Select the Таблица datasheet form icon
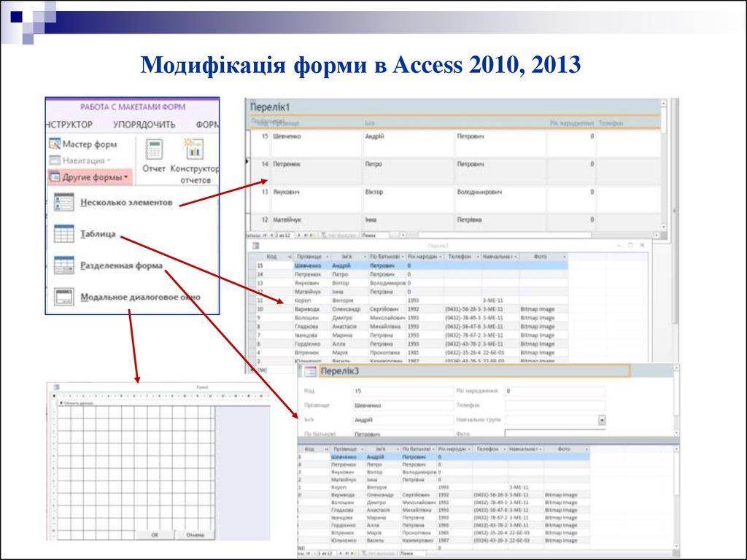The image size is (747, 560). click(x=63, y=233)
